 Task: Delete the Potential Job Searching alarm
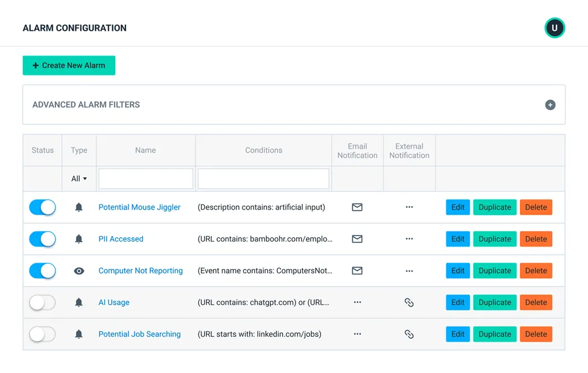536,334
